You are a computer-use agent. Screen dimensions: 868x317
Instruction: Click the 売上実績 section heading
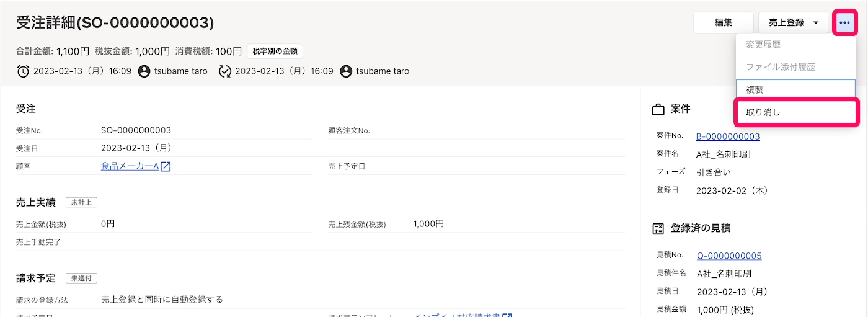tap(36, 202)
